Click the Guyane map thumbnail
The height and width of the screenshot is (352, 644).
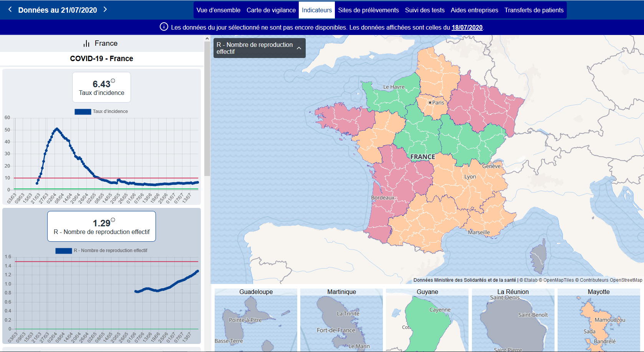tap(427, 320)
